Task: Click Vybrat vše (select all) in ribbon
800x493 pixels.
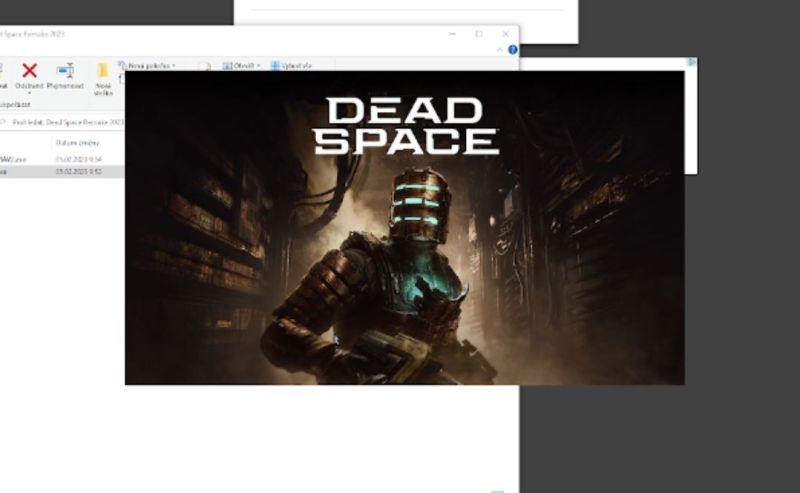Action: point(291,66)
